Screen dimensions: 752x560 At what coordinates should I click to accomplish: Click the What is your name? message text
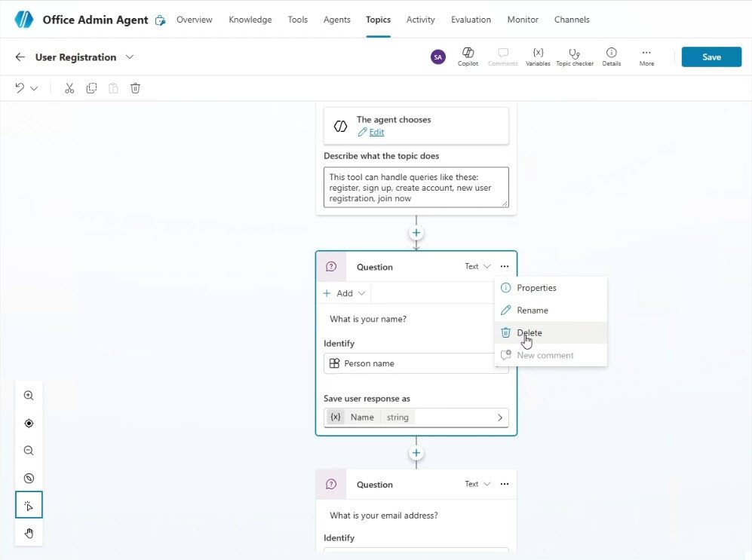click(x=368, y=319)
